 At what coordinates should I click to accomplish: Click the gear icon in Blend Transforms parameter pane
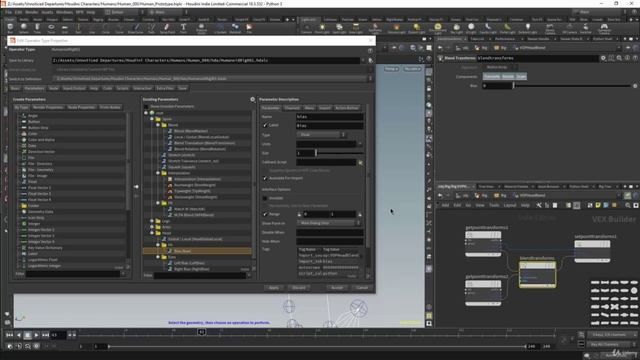pyautogui.click(x=603, y=58)
